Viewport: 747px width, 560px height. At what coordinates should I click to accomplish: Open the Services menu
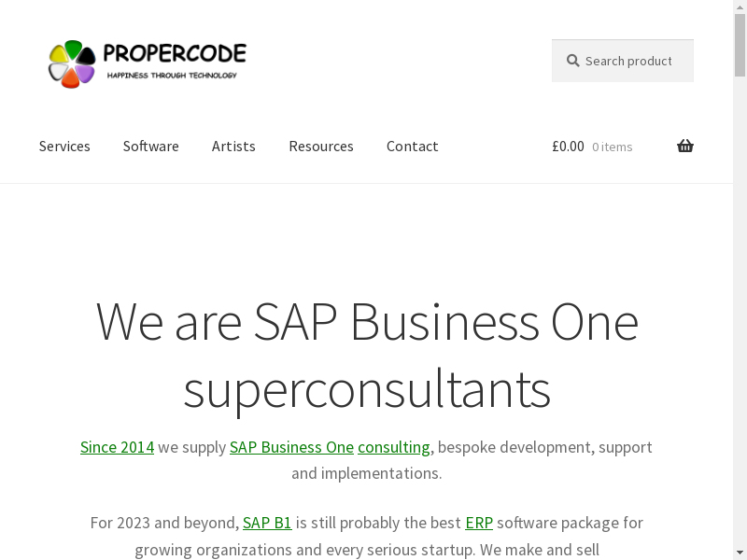[64, 146]
